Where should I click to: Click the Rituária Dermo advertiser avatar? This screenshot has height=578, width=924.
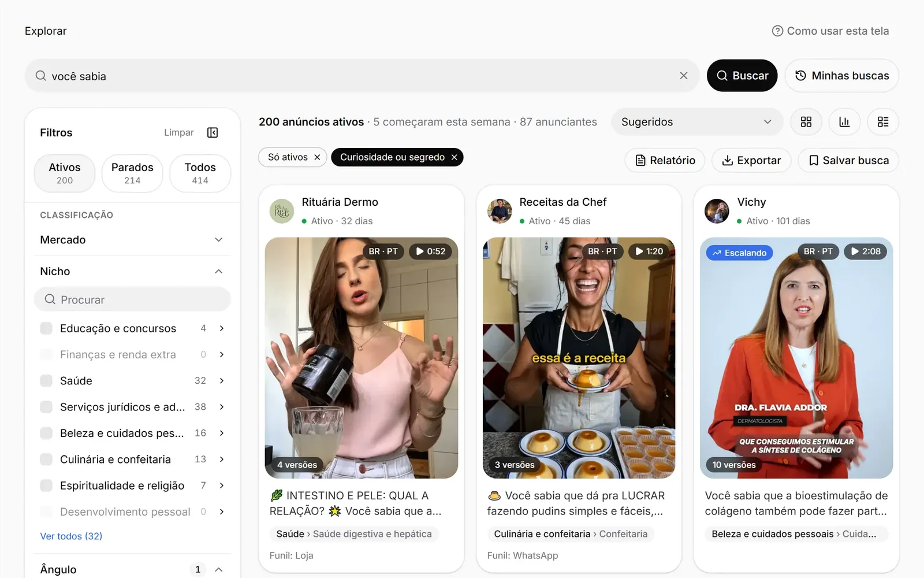(282, 212)
